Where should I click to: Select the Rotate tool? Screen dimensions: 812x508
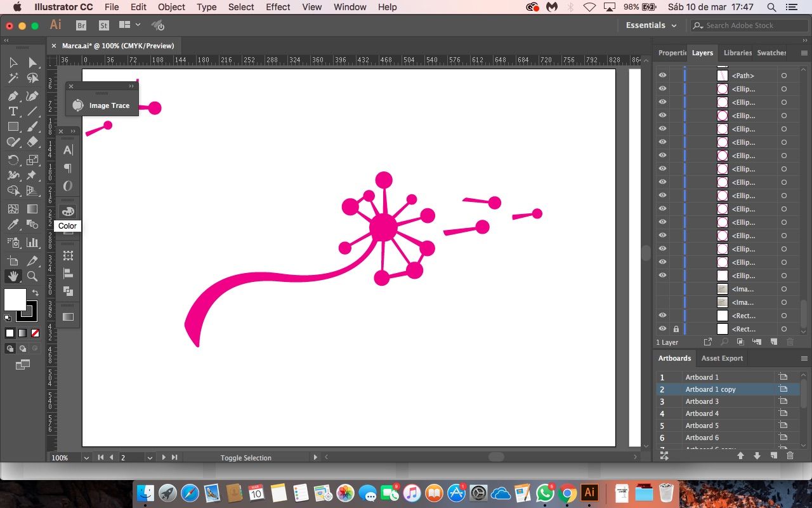tap(13, 159)
